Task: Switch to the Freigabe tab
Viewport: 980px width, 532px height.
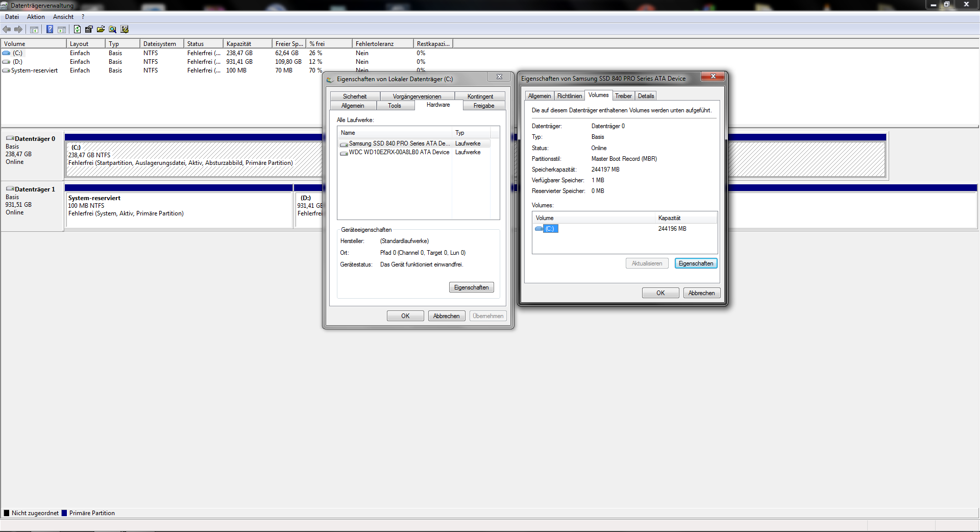Action: [484, 106]
